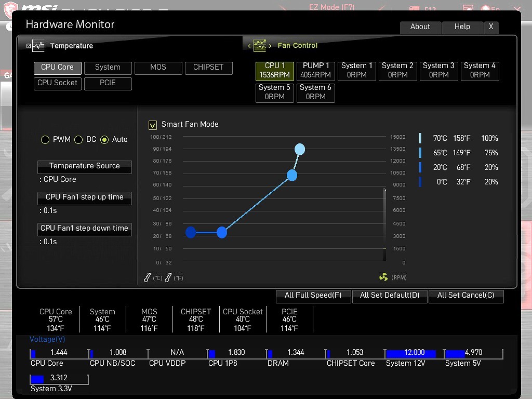The width and height of the screenshot is (532, 399).
Task: Collapse the Temperature section toggle box
Action: tap(29, 46)
